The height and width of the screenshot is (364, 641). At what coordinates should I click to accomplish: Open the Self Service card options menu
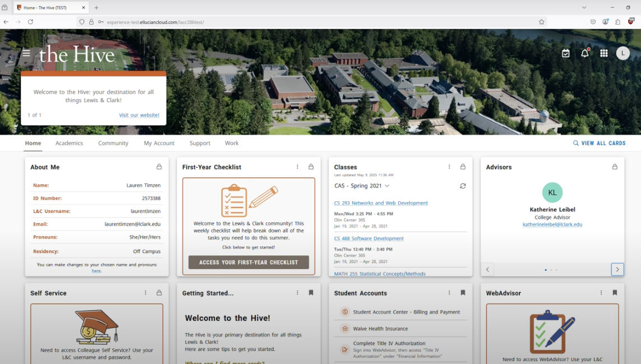(x=145, y=292)
